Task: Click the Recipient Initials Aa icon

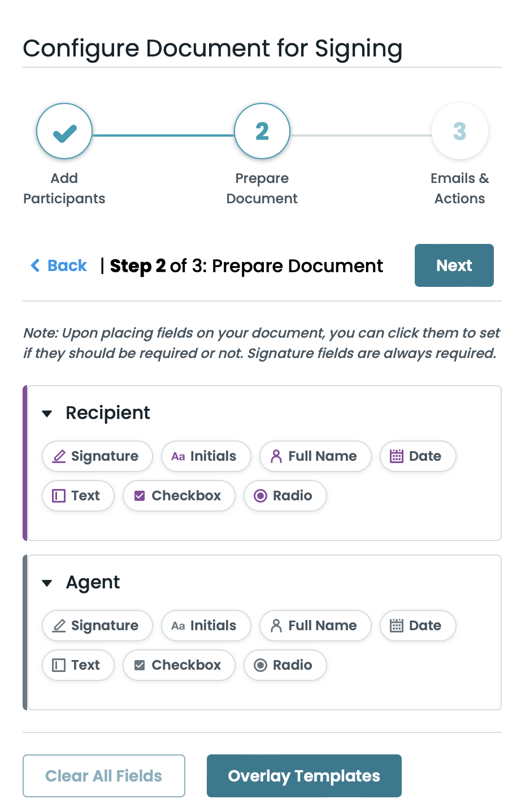Action: (178, 456)
